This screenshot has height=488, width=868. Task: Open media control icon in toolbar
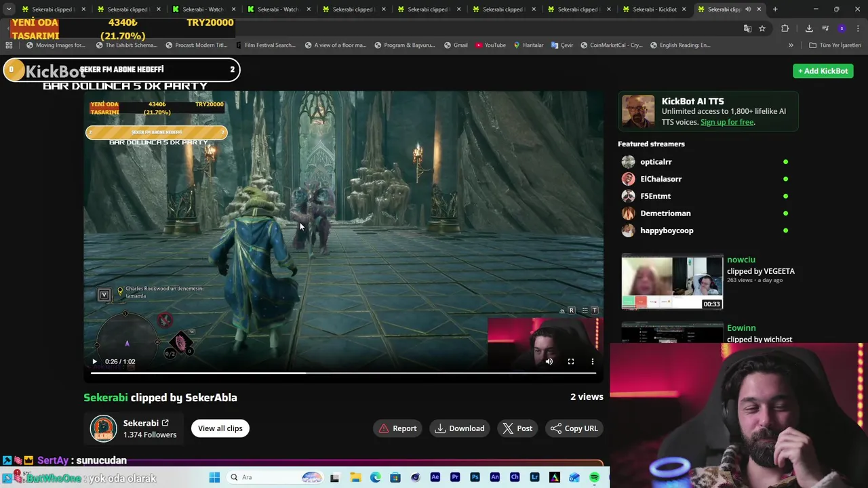pos(825,28)
